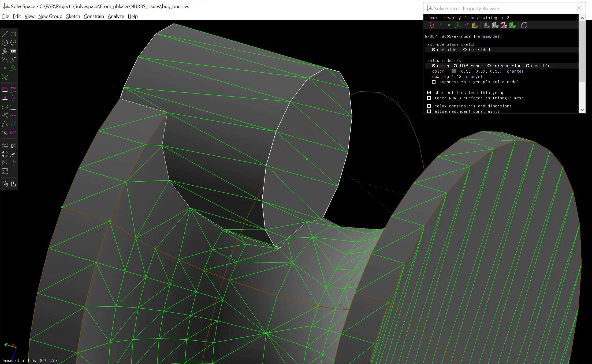Open the New Group menu
The width and height of the screenshot is (592, 364).
tap(50, 16)
